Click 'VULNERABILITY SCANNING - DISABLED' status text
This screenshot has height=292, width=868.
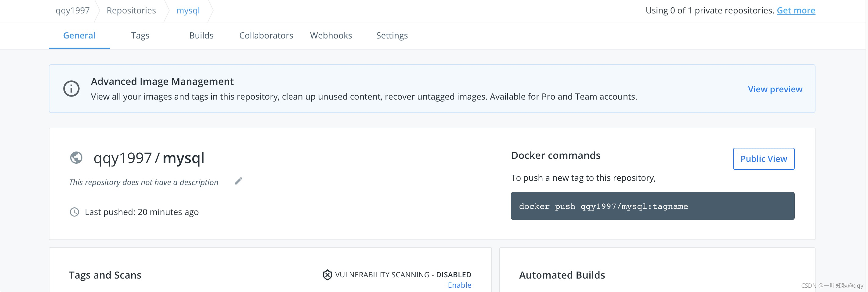click(403, 275)
